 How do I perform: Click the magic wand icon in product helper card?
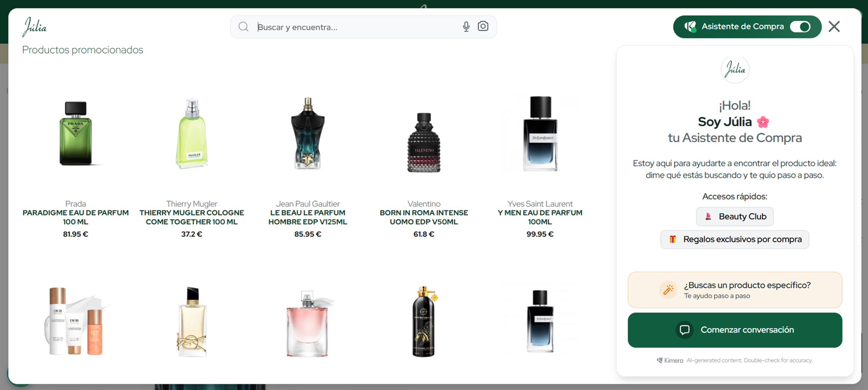(668, 290)
